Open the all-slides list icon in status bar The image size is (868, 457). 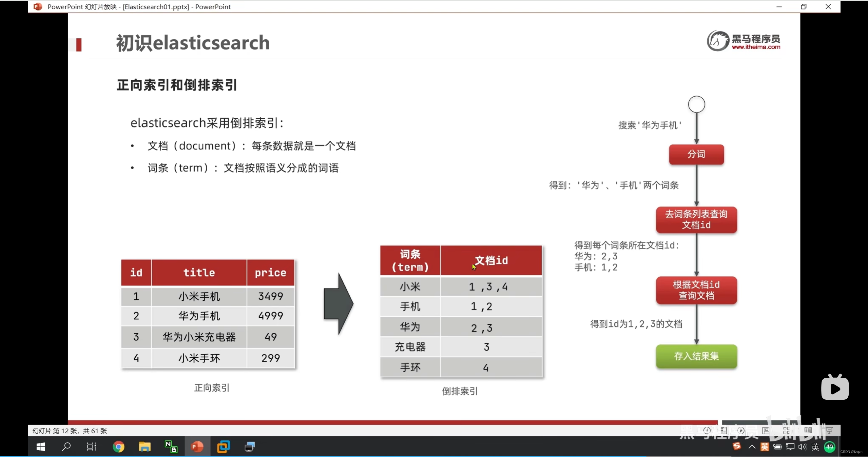pyautogui.click(x=724, y=431)
